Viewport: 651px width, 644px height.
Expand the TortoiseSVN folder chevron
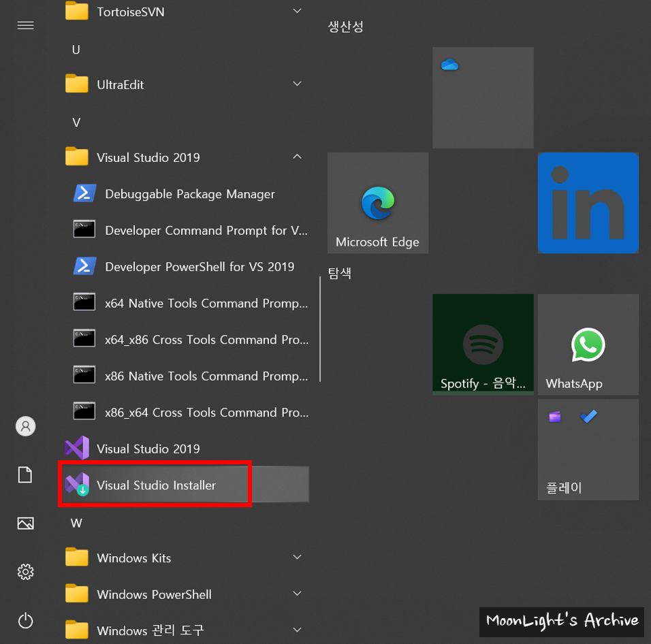297,11
